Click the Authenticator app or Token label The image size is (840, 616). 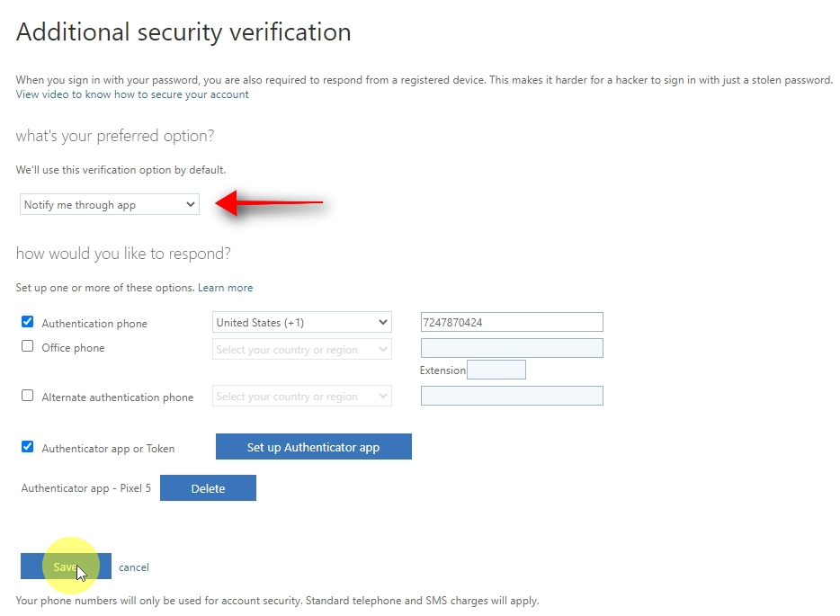point(108,449)
